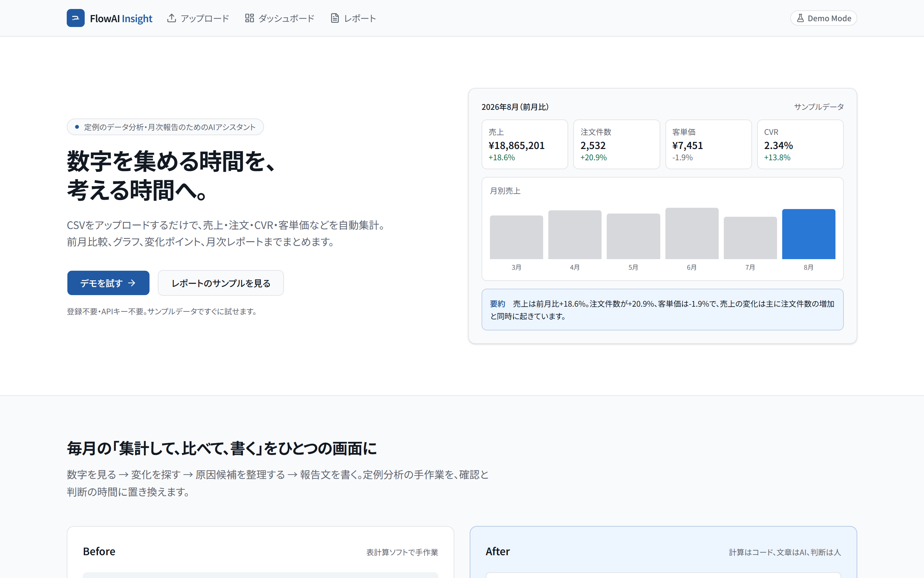Open the ダッシュボード menu item

(x=279, y=18)
